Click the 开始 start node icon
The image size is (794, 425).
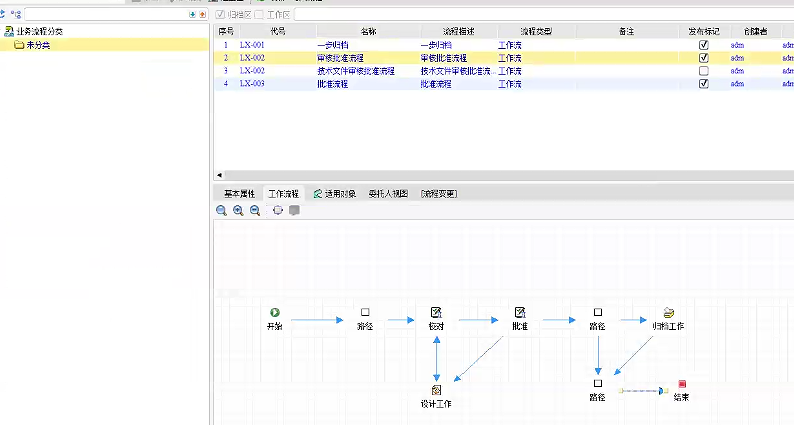(x=274, y=313)
